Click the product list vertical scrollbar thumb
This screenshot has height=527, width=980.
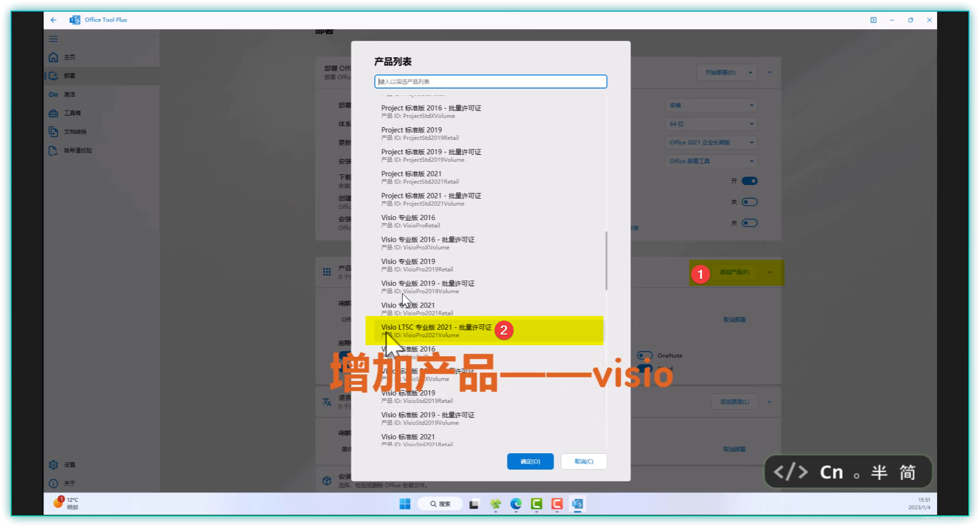[606, 261]
